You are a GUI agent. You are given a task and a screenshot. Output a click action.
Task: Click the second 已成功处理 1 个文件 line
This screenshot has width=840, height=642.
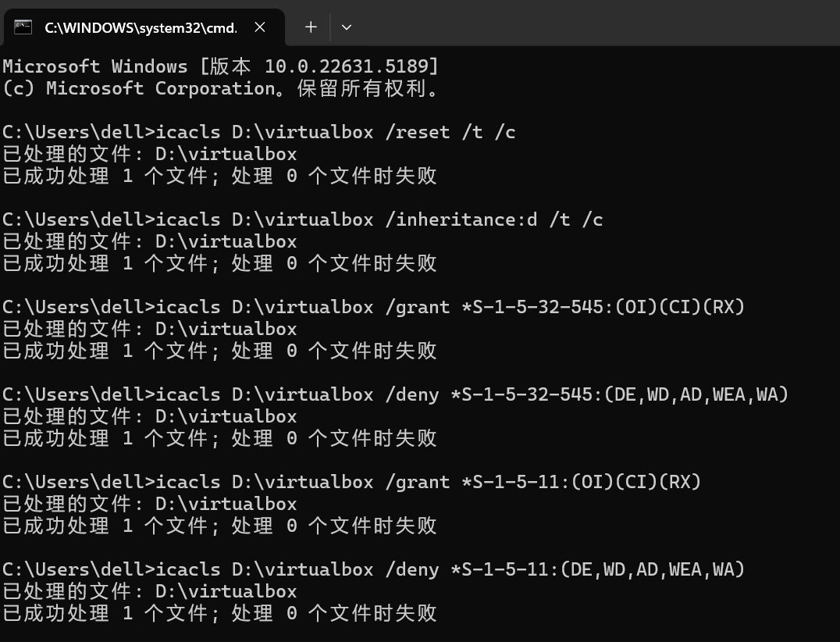coord(219,263)
